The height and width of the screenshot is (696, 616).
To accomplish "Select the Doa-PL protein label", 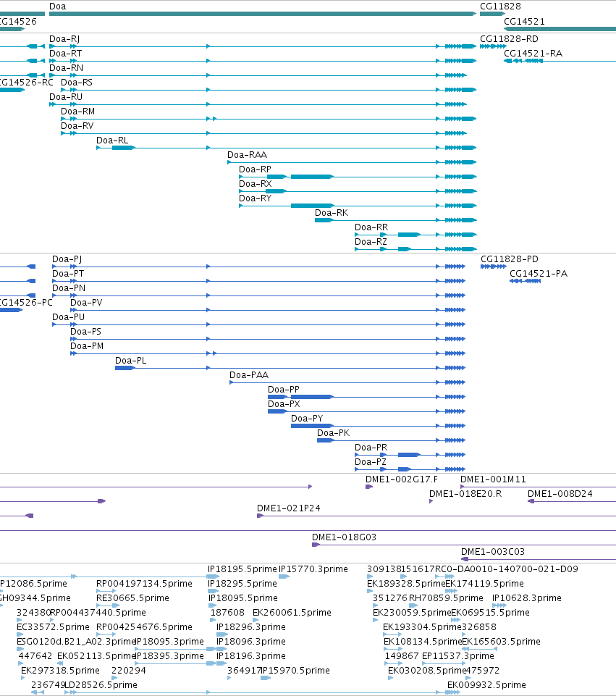I will [x=130, y=361].
